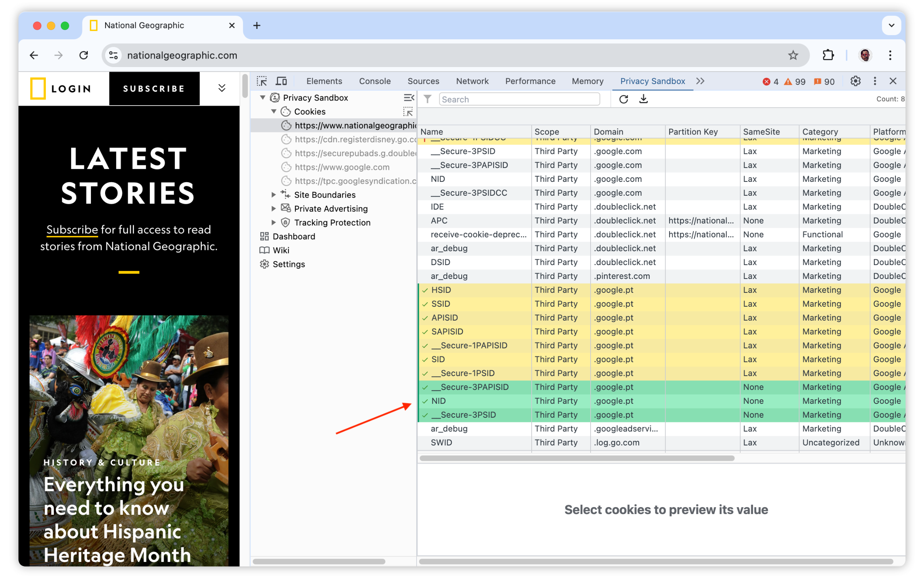Bookmark this page with star icon
Image resolution: width=924 pixels, height=578 pixels.
coord(793,55)
